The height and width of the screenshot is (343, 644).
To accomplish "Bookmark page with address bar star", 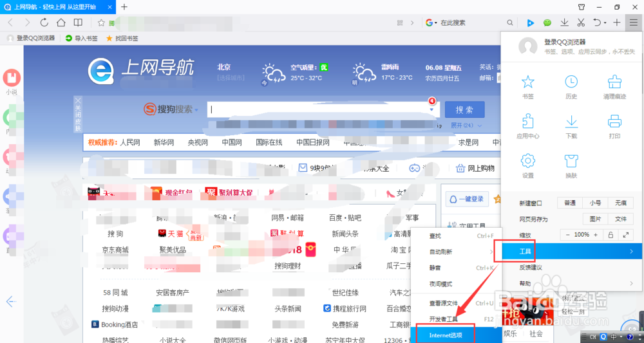I will [x=101, y=23].
